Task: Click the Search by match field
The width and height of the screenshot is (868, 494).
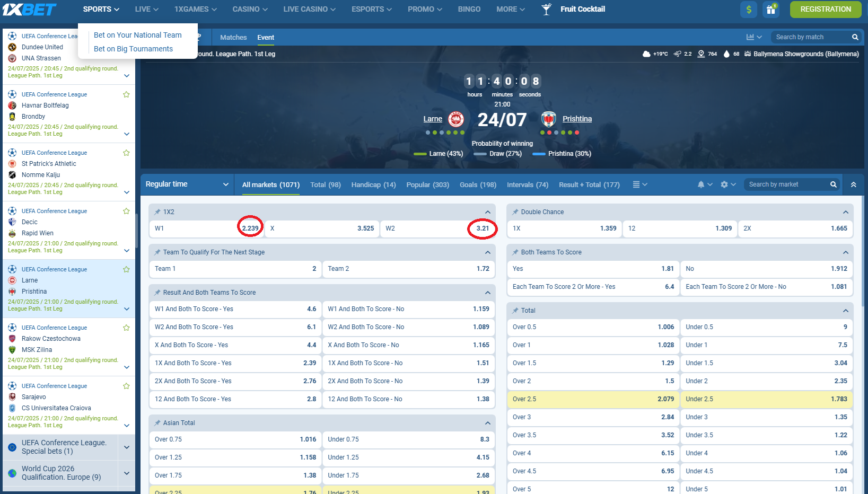Action: click(x=810, y=37)
